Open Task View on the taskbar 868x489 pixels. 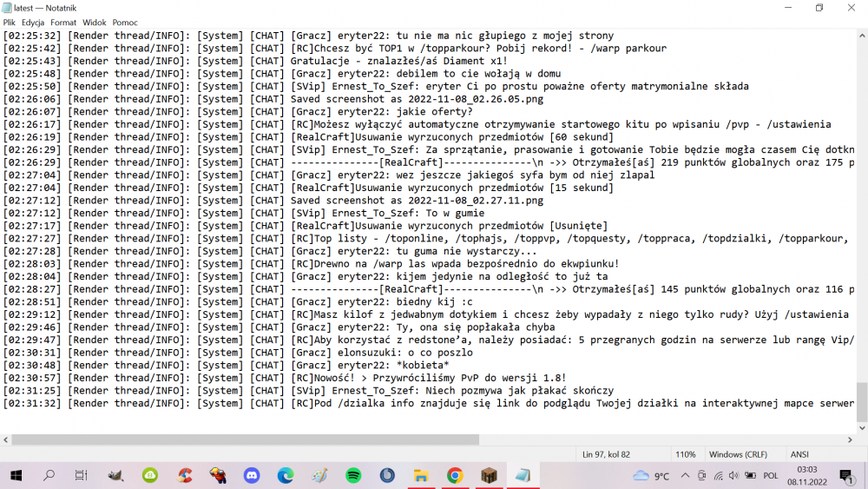point(82,475)
